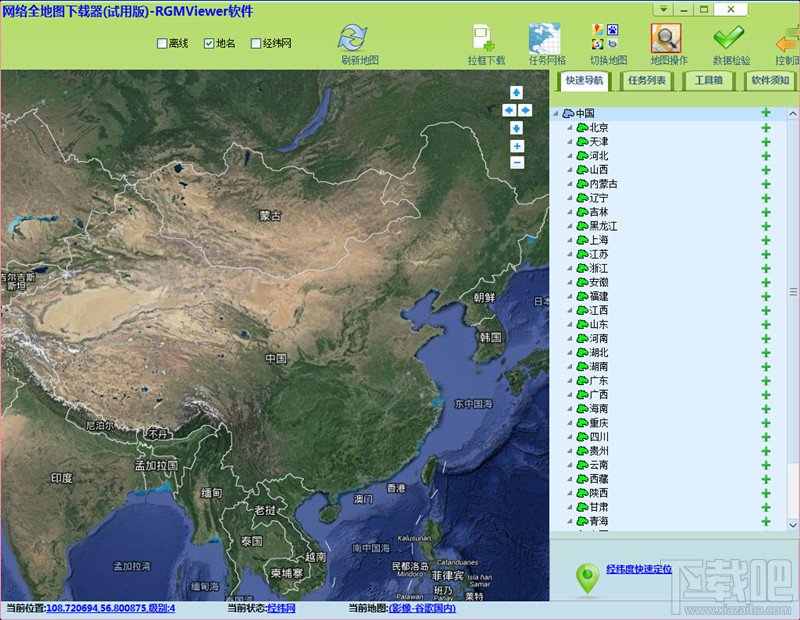Image resolution: width=800 pixels, height=620 pixels.
Task: Click the 地图操作 magnifier icon
Action: [666, 38]
